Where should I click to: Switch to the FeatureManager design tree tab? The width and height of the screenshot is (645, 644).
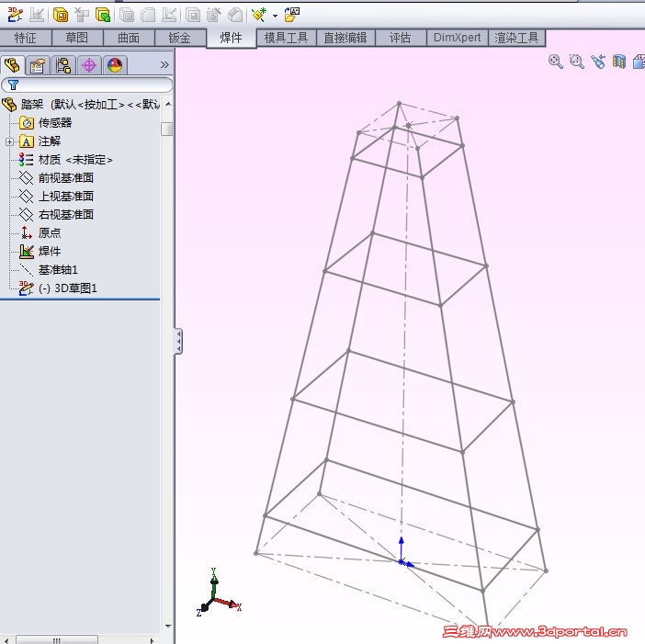[12, 65]
